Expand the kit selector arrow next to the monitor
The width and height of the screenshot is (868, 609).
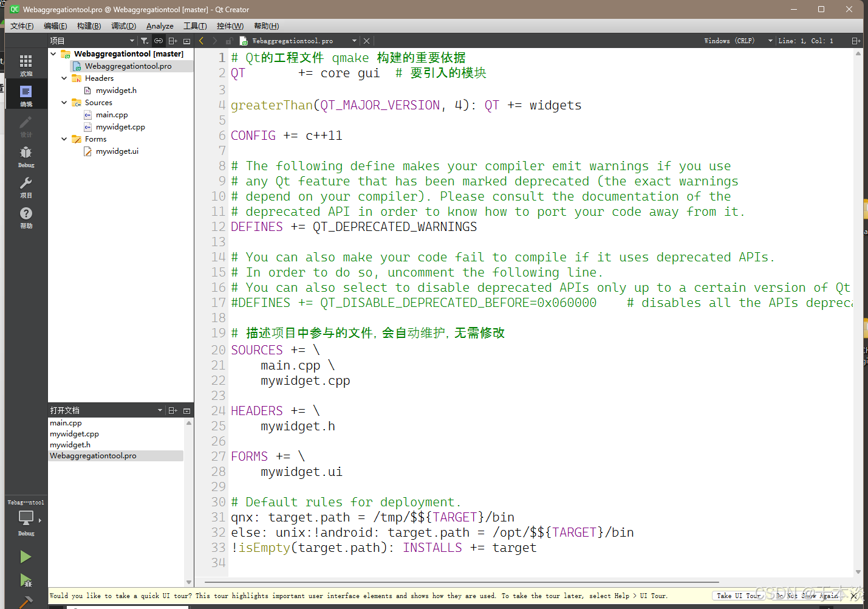[x=40, y=520]
